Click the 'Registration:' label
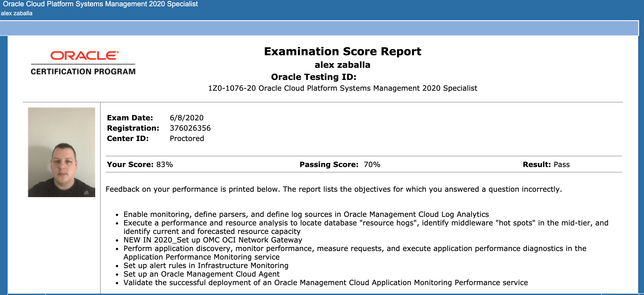The height and width of the screenshot is (295, 644). pyautogui.click(x=133, y=128)
